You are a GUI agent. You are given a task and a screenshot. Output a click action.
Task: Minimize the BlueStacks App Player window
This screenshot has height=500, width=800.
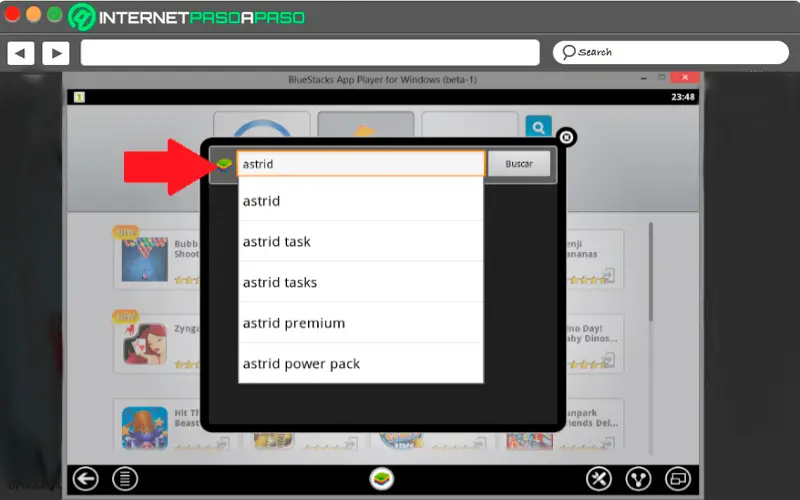644,78
